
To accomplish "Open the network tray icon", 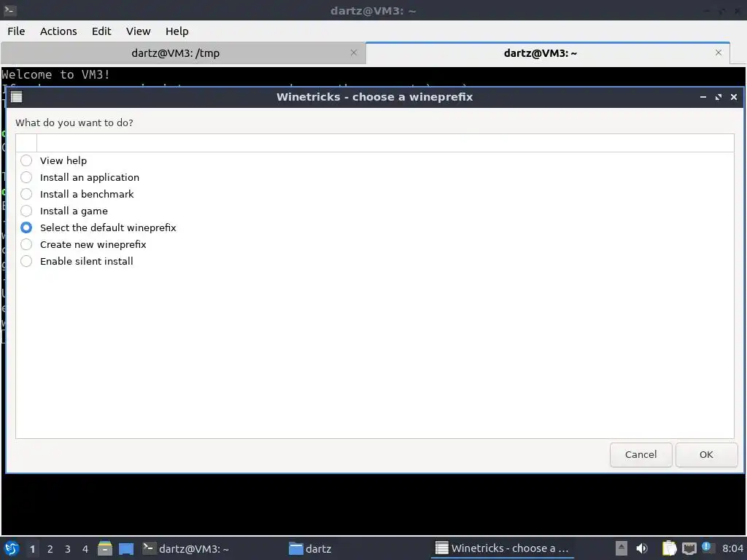I will [x=689, y=548].
